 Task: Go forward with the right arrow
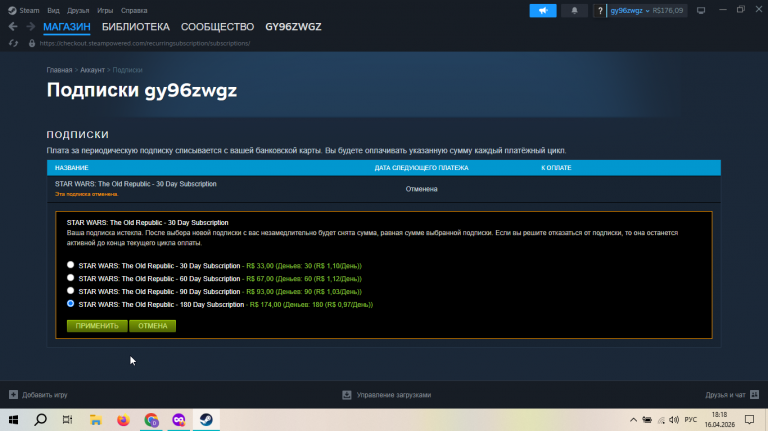click(x=30, y=26)
